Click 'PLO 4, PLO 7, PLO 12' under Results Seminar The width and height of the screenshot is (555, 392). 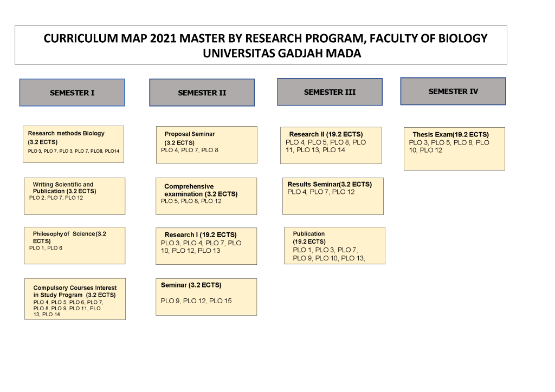(321, 192)
